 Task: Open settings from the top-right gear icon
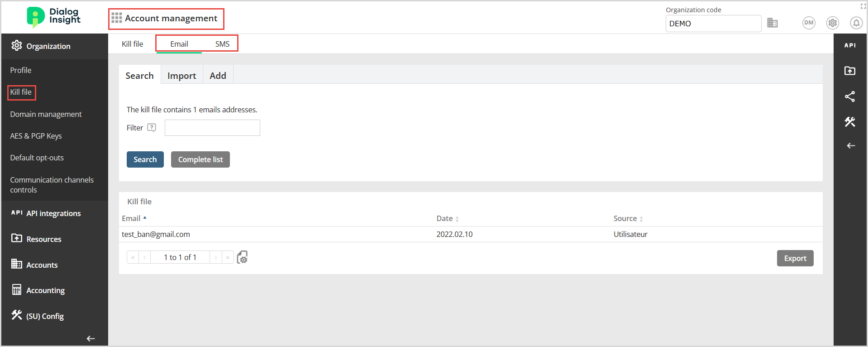tap(832, 23)
